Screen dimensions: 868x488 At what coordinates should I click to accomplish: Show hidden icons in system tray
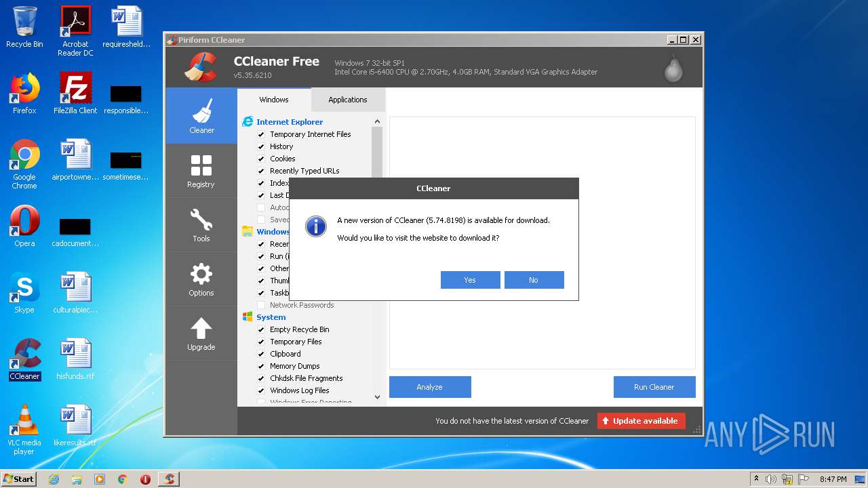tap(756, 479)
